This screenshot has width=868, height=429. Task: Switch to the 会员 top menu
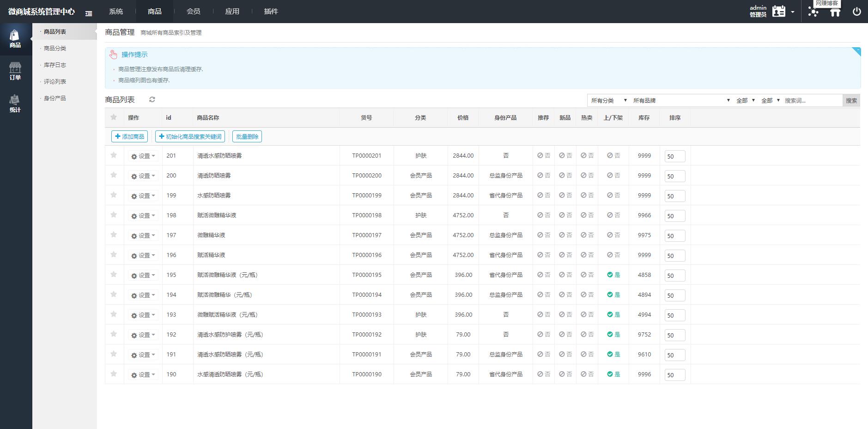point(194,11)
